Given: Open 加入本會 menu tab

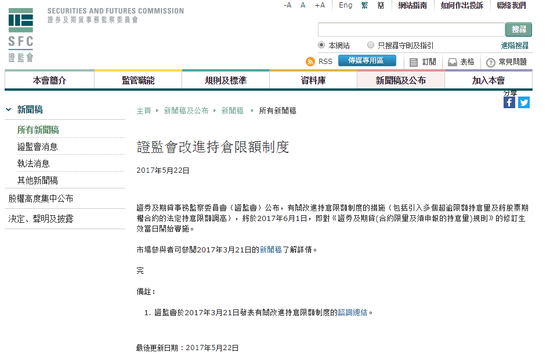Looking at the screenshot, I should coord(489,80).
